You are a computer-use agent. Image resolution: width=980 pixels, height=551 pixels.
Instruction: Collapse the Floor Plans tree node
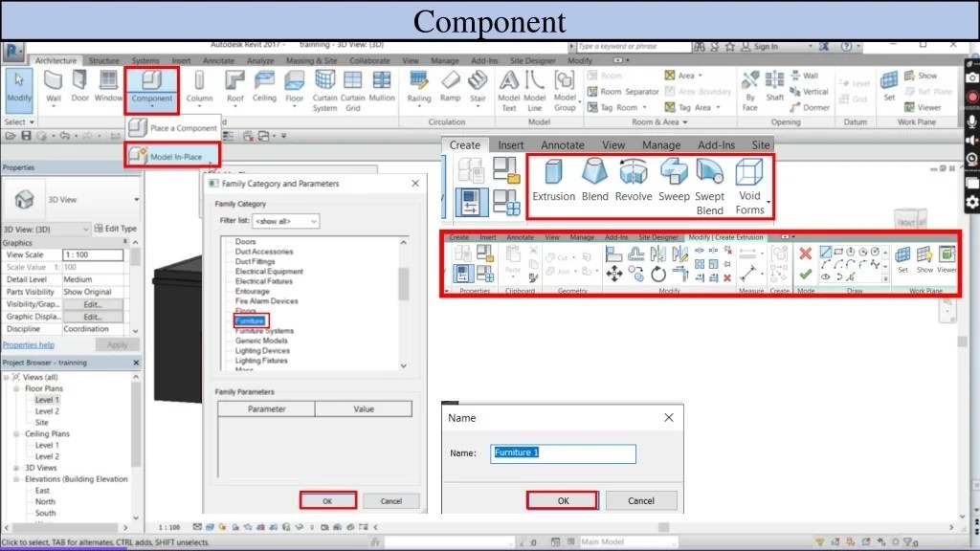point(16,388)
